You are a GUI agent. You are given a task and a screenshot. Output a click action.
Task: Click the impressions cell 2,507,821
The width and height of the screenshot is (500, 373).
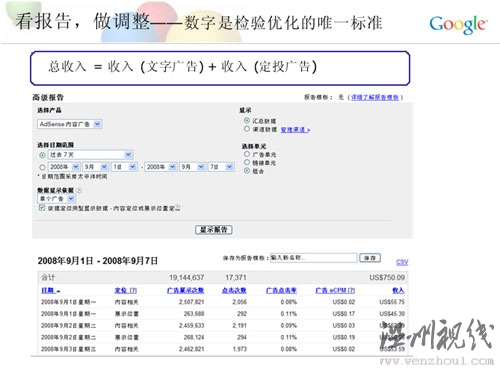point(191,302)
